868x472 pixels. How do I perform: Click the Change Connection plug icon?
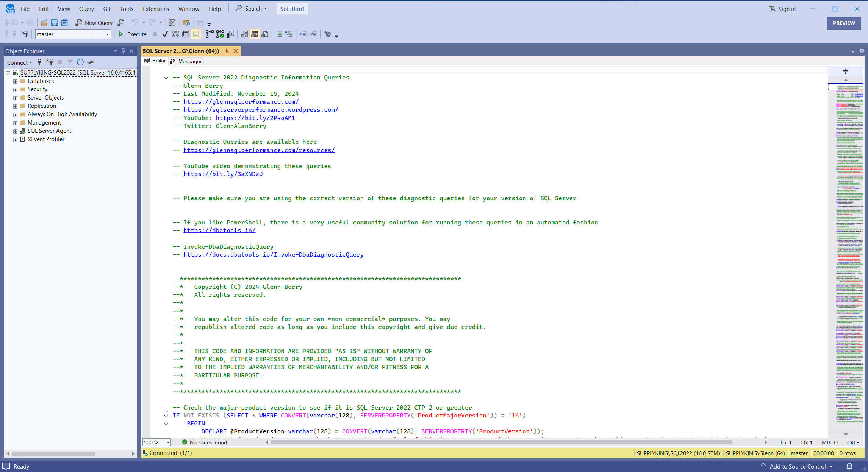pos(25,34)
